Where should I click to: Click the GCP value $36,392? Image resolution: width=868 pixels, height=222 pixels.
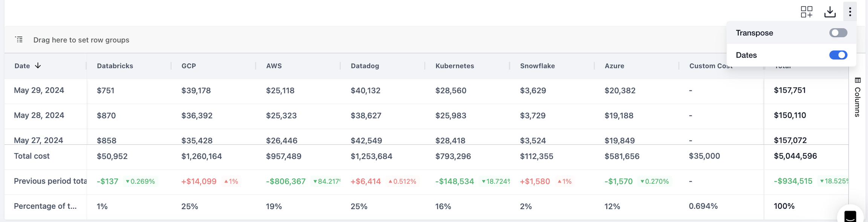[197, 115]
